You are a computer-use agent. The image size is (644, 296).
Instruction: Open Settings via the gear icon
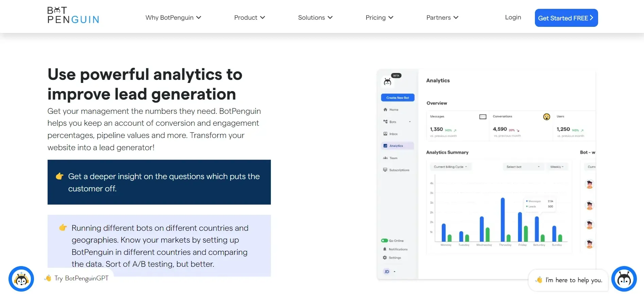385,258
